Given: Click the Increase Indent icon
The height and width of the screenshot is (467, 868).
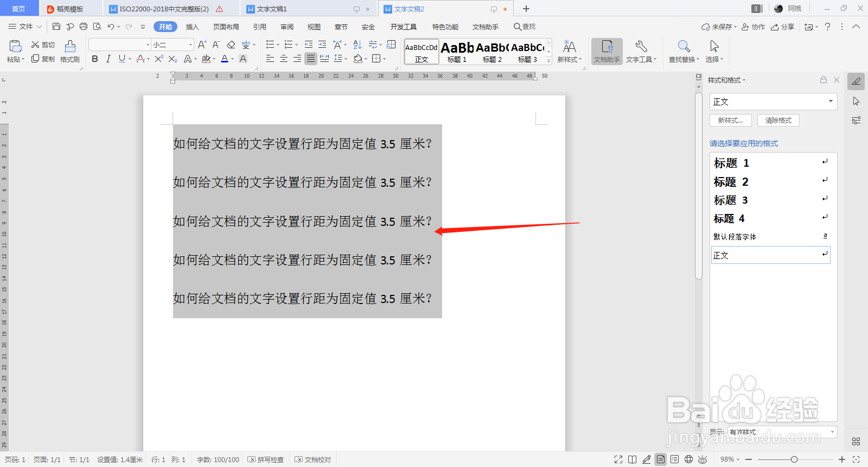Looking at the screenshot, I should click(322, 45).
